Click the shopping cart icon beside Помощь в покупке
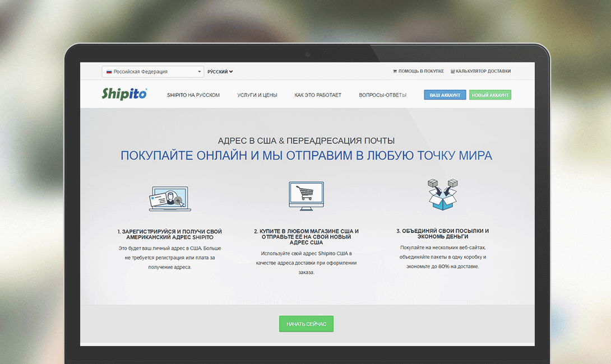Viewport: 611px width, 364px height. click(395, 71)
